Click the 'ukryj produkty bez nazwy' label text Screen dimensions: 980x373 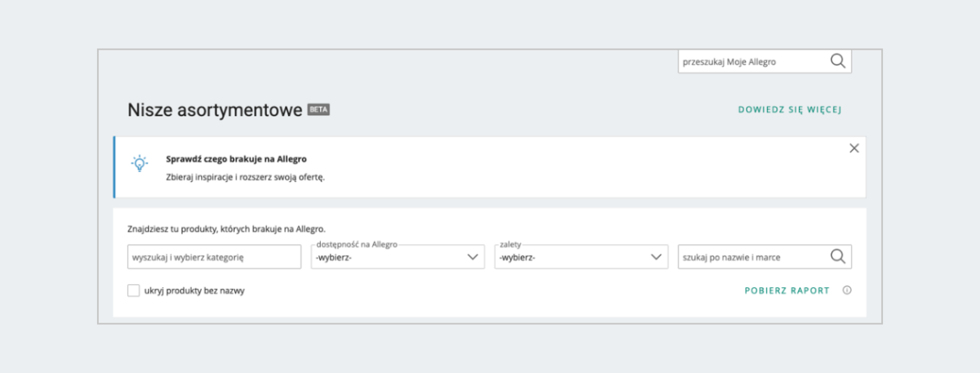[x=194, y=291]
